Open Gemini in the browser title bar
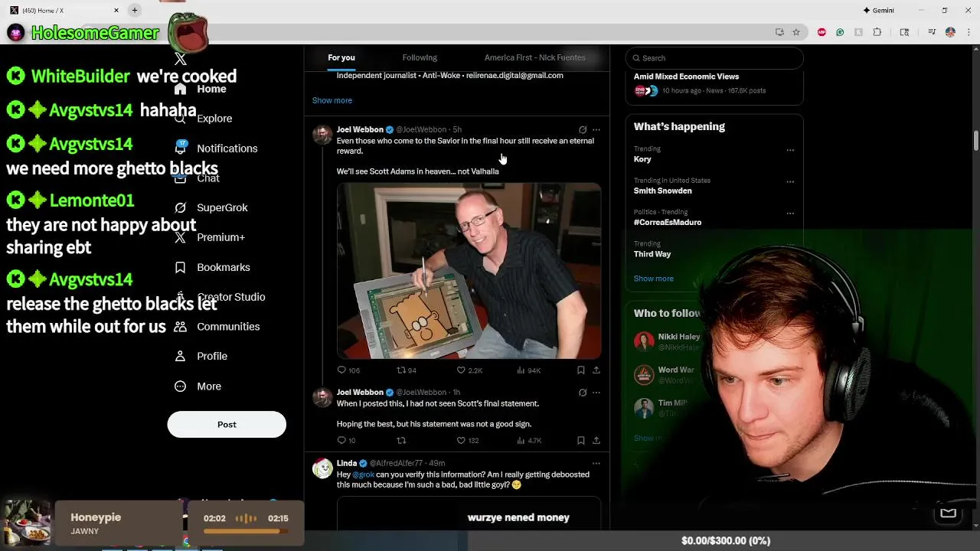The height and width of the screenshot is (551, 980). [878, 10]
